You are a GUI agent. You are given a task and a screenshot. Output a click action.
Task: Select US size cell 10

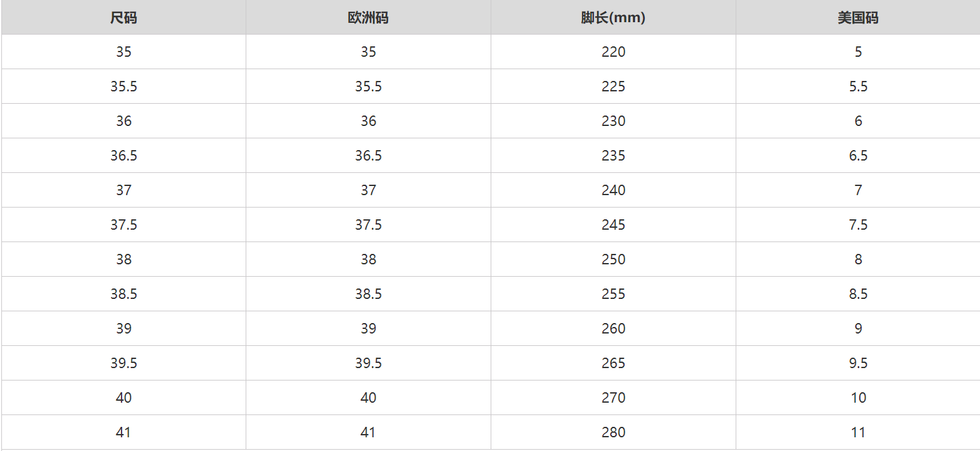tap(858, 398)
